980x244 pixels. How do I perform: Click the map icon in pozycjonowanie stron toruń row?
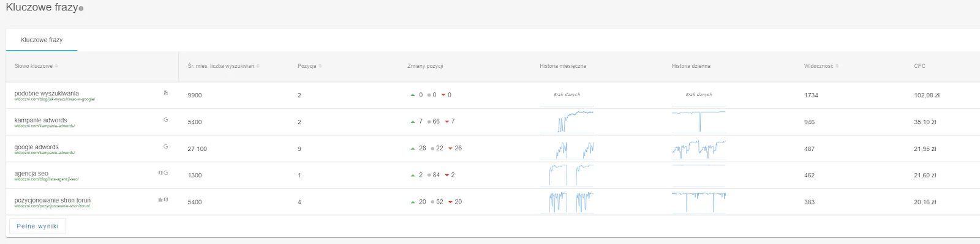(165, 199)
